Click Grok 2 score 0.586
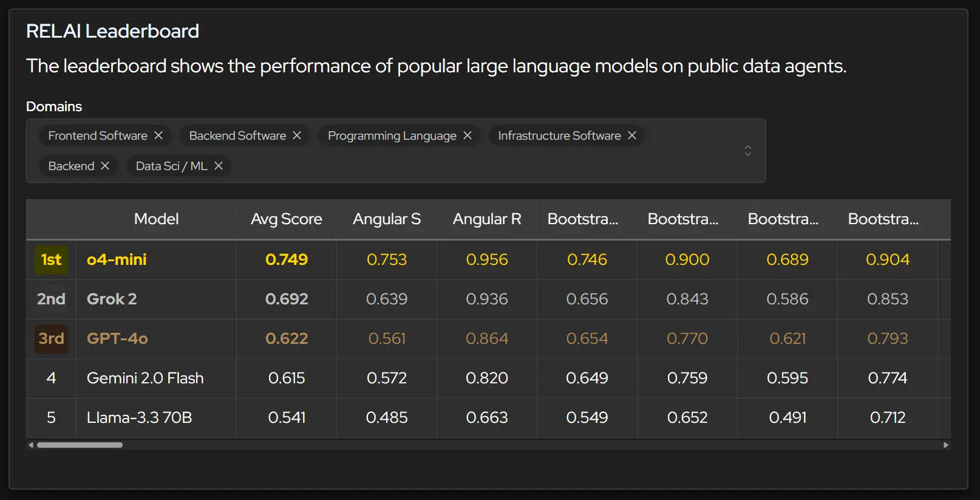The width and height of the screenshot is (980, 500). pyautogui.click(x=788, y=299)
